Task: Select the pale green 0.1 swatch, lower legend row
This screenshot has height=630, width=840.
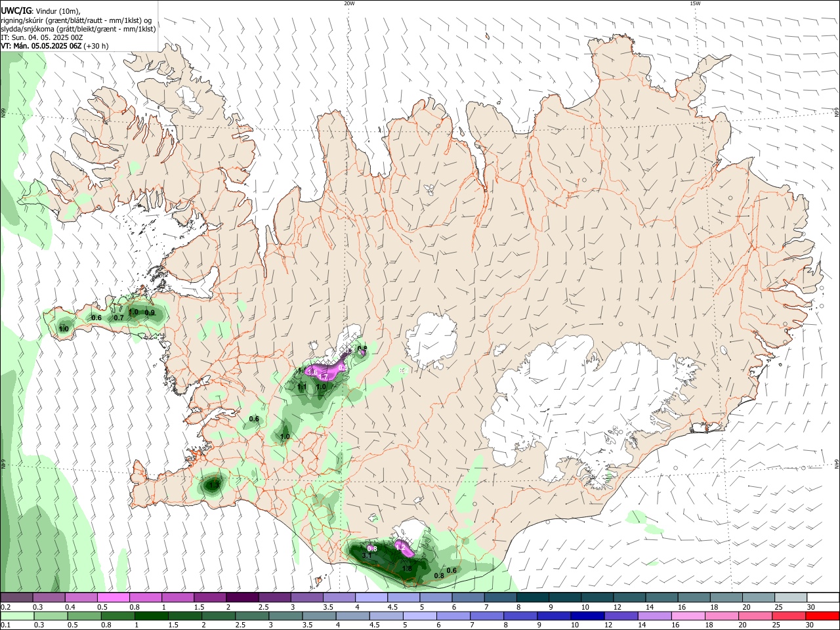Action: pos(17,616)
